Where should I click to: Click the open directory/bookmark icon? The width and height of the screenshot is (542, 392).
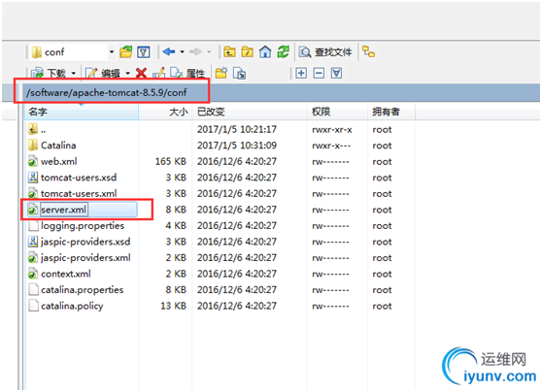[x=126, y=52]
